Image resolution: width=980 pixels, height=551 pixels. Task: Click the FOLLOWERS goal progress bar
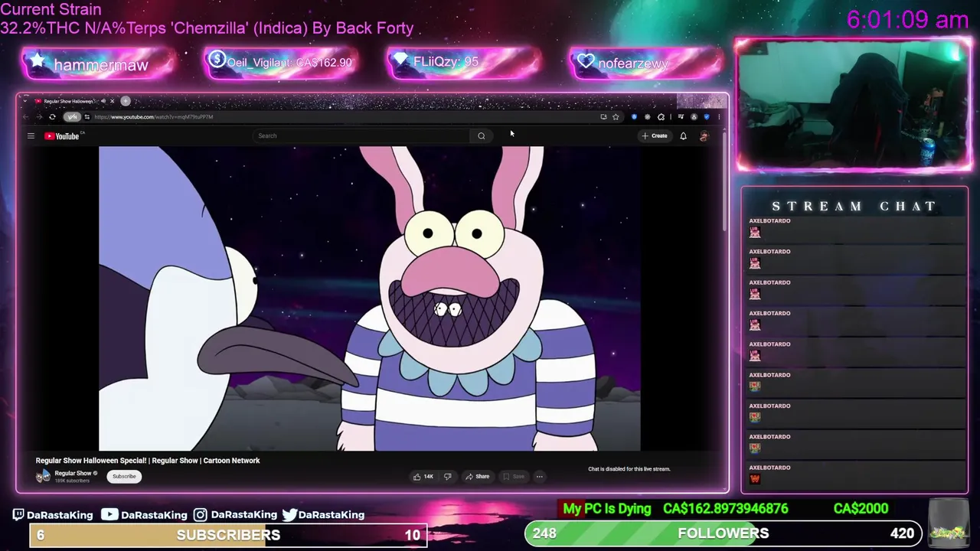click(724, 533)
